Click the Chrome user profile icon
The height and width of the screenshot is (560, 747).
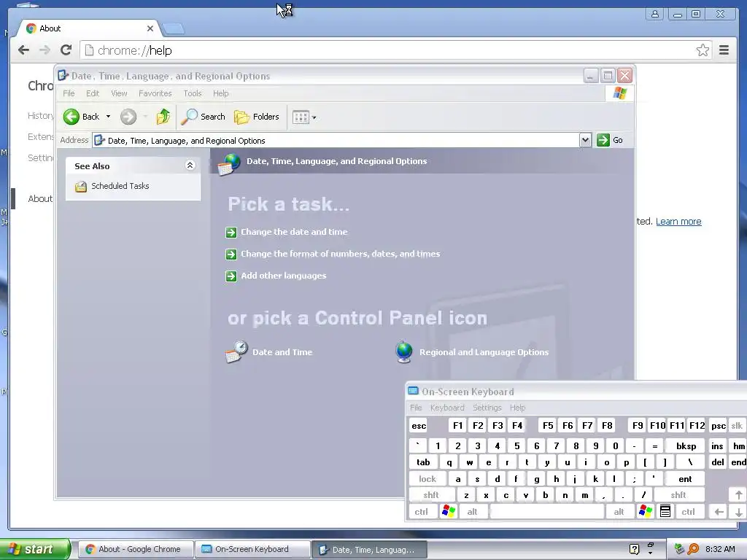click(655, 14)
